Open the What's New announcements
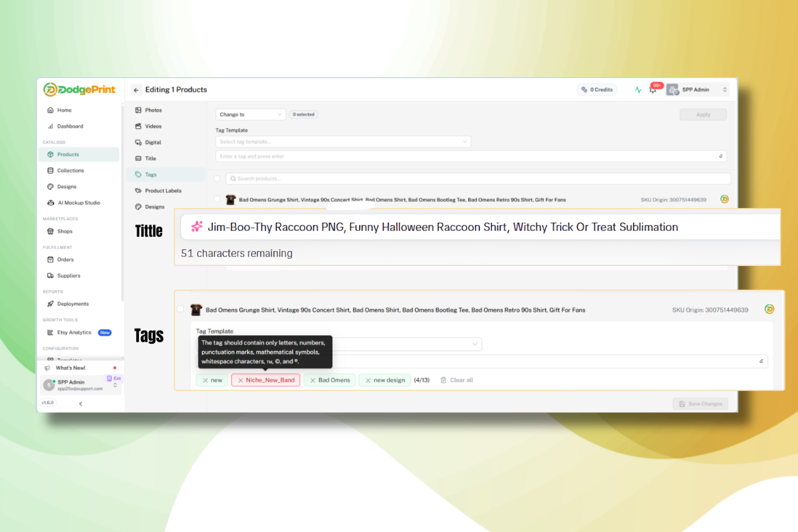Viewport: 798px width, 532px height. click(70, 368)
